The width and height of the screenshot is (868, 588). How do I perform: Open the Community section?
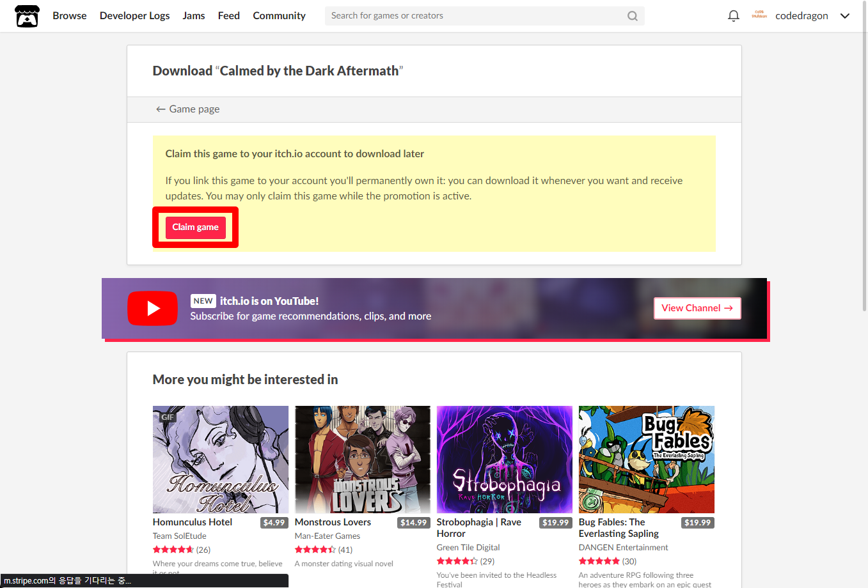pos(279,15)
